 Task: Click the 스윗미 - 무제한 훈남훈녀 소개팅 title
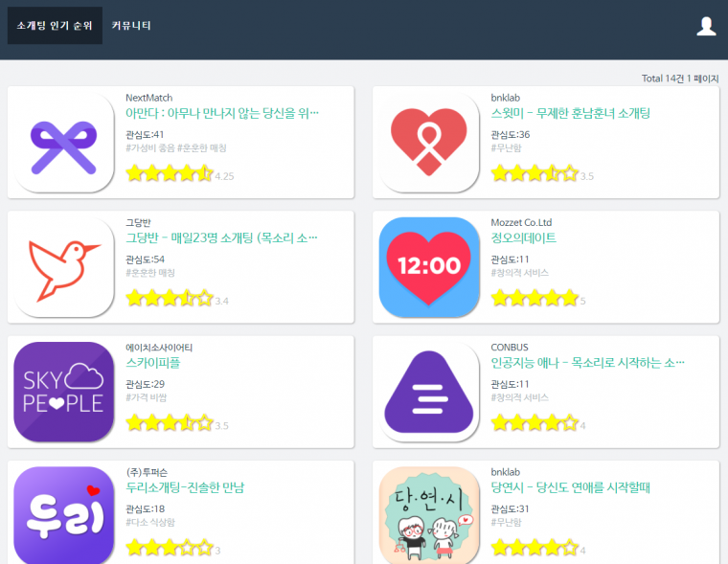click(570, 113)
